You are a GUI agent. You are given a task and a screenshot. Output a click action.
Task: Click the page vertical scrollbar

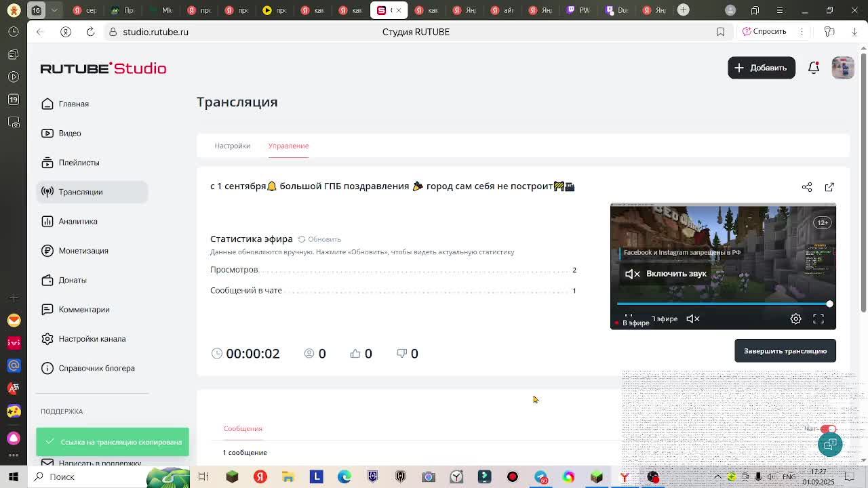863,183
